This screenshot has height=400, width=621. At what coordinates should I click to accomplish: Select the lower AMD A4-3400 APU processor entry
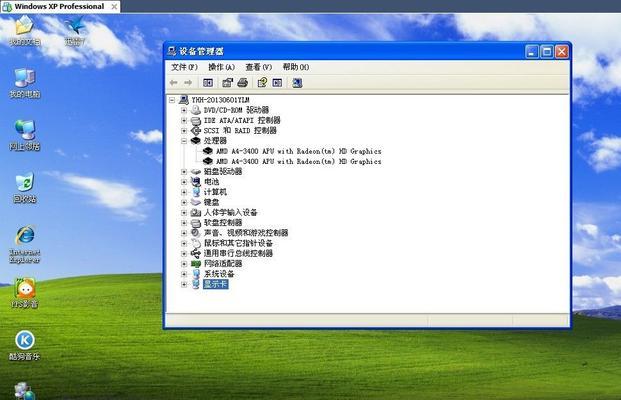(x=299, y=162)
